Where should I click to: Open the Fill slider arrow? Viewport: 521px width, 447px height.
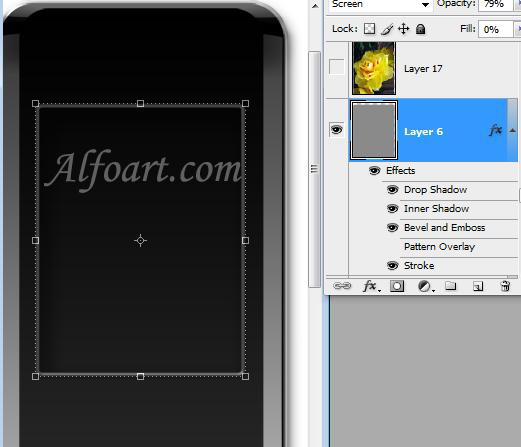tap(517, 29)
